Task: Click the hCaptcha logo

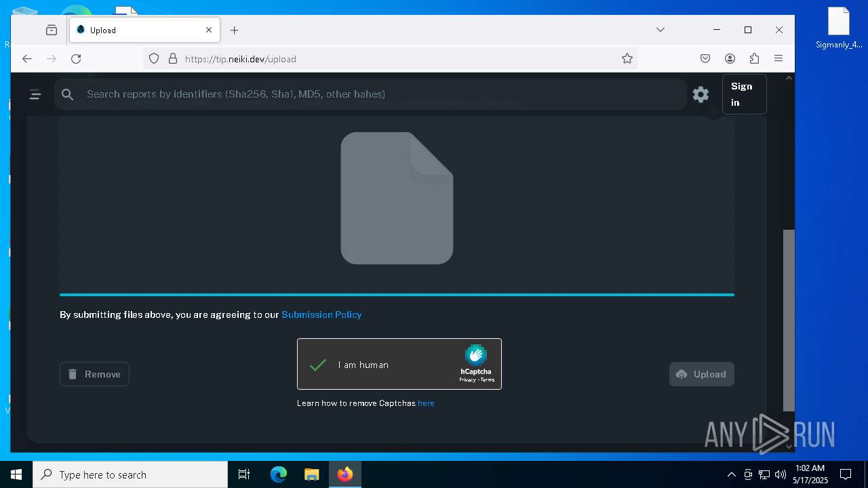Action: tap(475, 355)
